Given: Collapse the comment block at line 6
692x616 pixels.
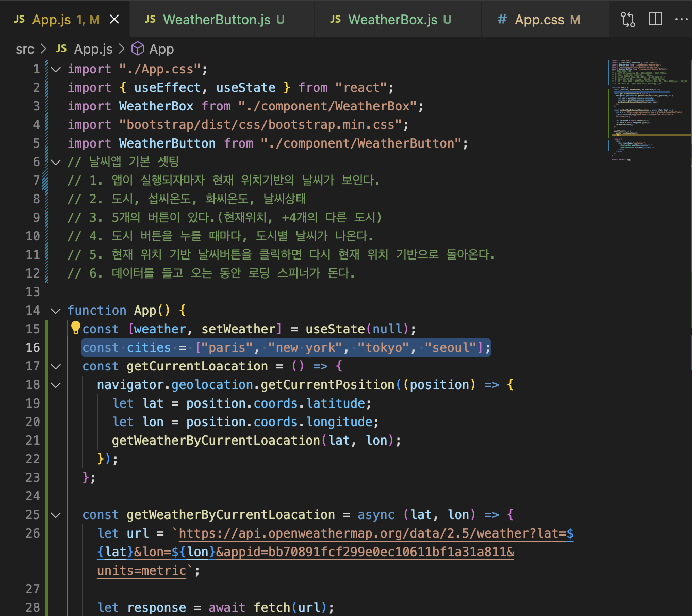Looking at the screenshot, I should [56, 162].
